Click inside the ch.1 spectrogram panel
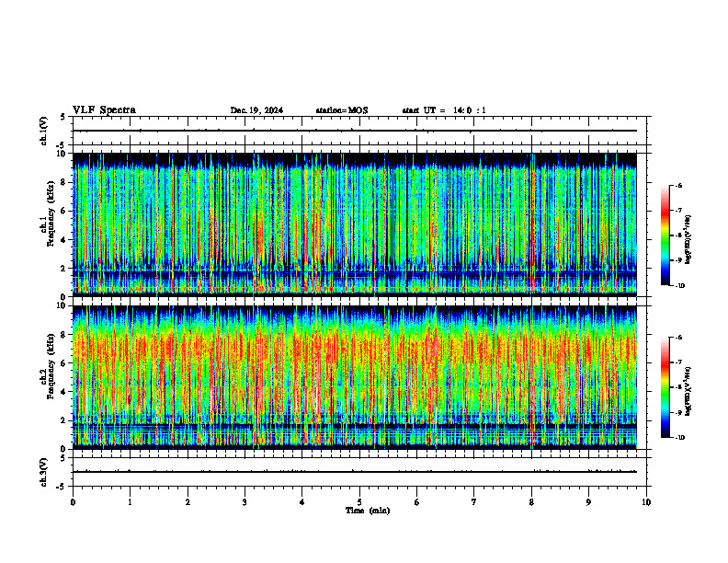Screen dimensions: 728x563 [x=355, y=224]
